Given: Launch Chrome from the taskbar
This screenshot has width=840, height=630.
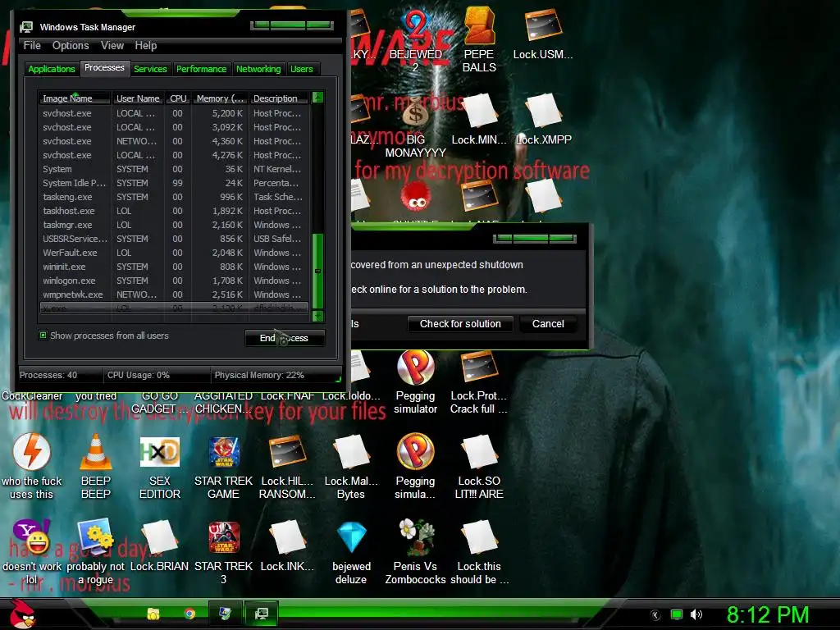Looking at the screenshot, I should tap(189, 614).
